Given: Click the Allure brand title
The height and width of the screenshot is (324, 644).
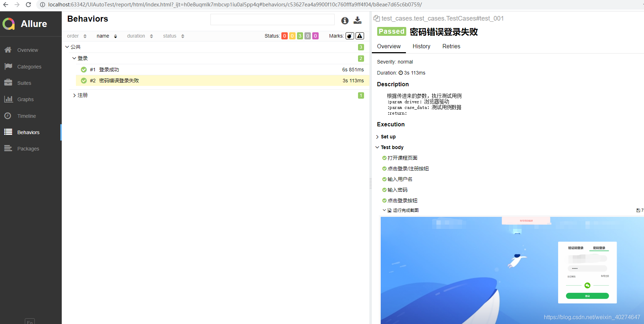Looking at the screenshot, I should click(x=34, y=24).
